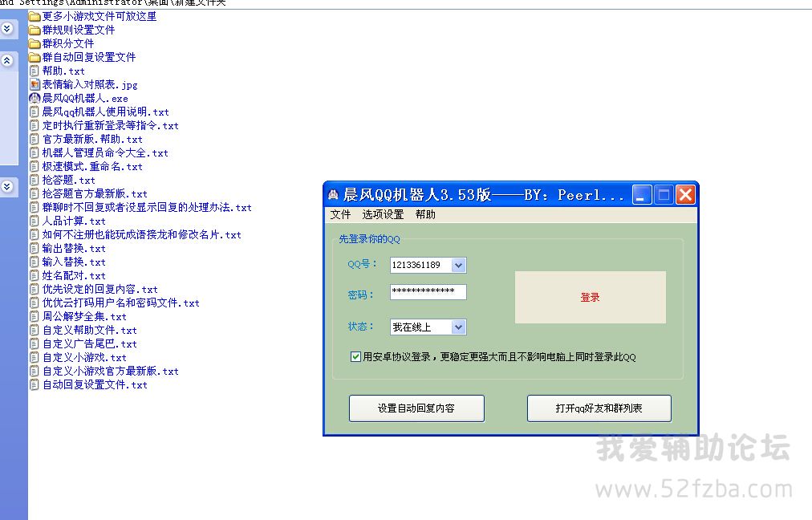Screen dimensions: 812x520
Task: Click the file name 姓名配对.txt
Action: tap(74, 275)
